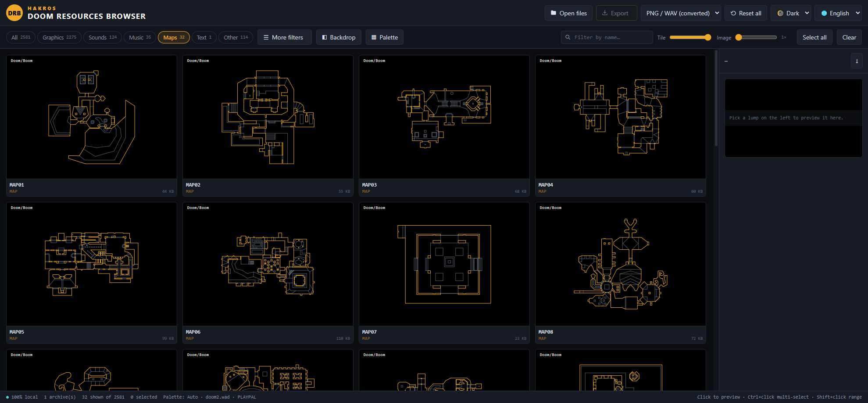Image resolution: width=868 pixels, height=403 pixels.
Task: Filter by Other category
Action: tap(236, 37)
